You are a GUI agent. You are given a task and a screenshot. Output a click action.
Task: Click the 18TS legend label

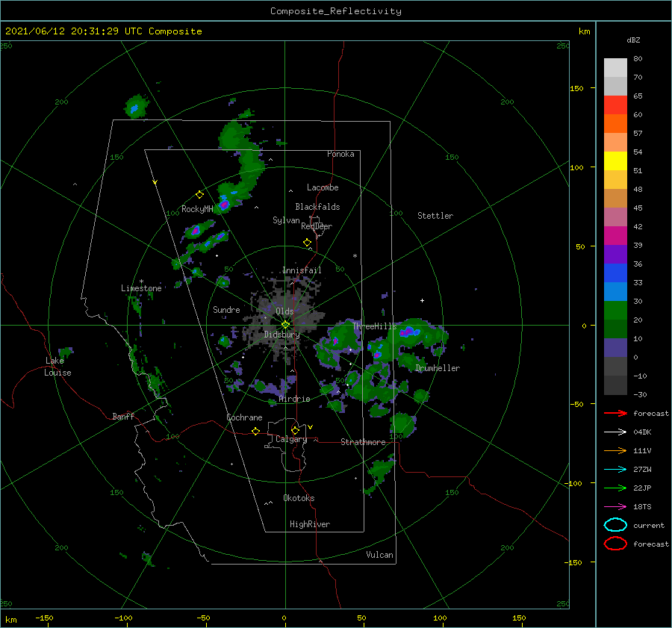point(642,507)
